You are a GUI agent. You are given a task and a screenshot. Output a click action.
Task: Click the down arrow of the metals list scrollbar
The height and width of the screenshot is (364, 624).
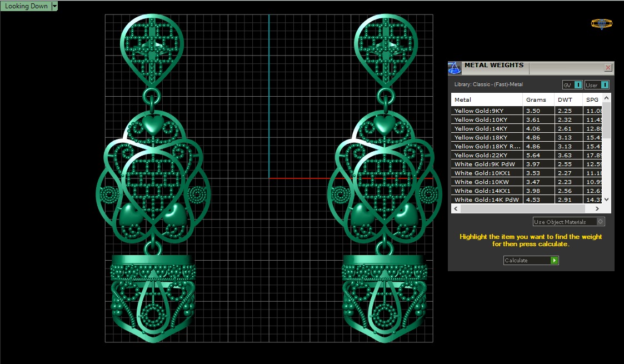(x=606, y=200)
